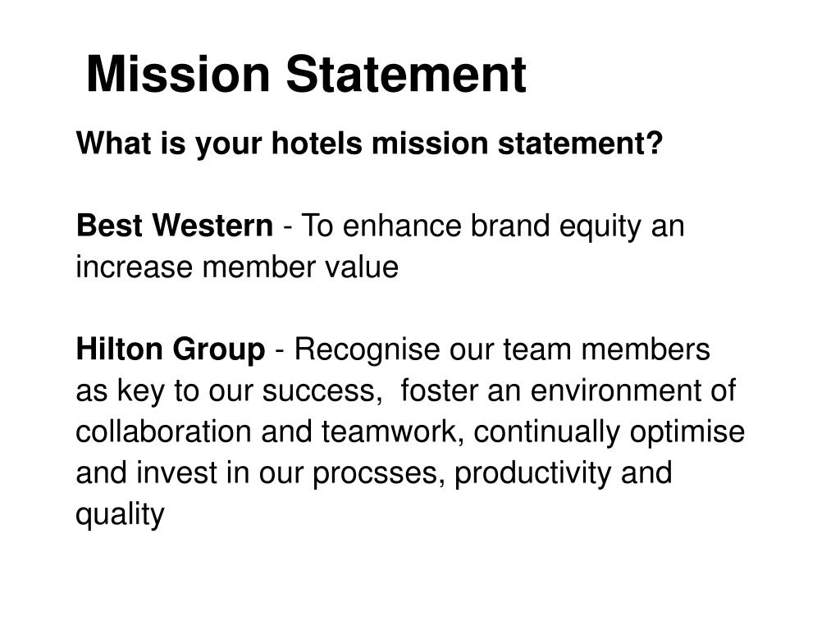
Task: Click the words 'collaboration and teamwork'
Action: point(266,431)
